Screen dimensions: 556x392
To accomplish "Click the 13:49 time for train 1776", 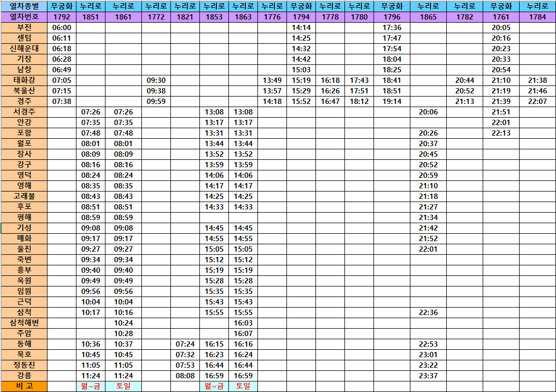I will pos(272,80).
